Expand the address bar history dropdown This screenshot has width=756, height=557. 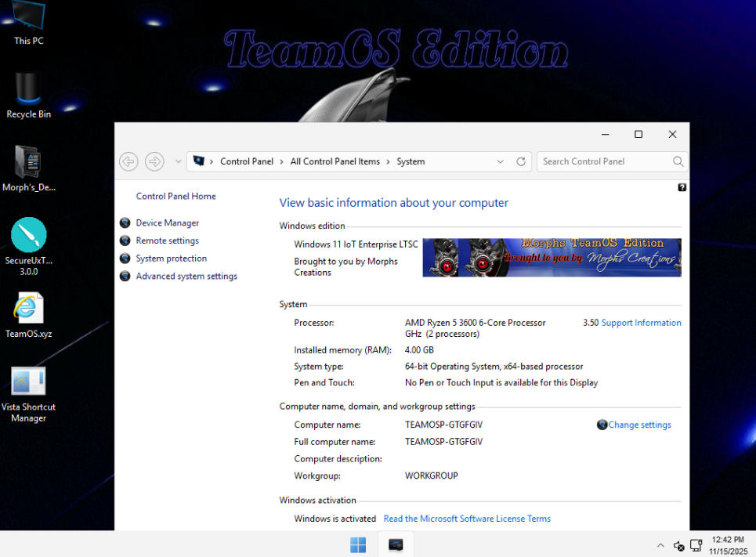pos(501,162)
